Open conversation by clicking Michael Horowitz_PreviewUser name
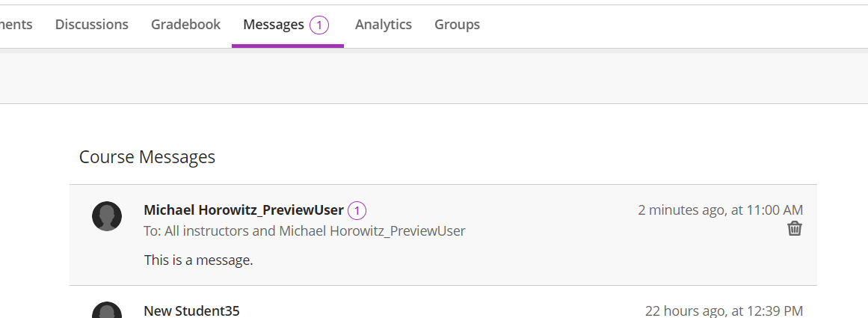868x318 pixels. click(x=244, y=210)
